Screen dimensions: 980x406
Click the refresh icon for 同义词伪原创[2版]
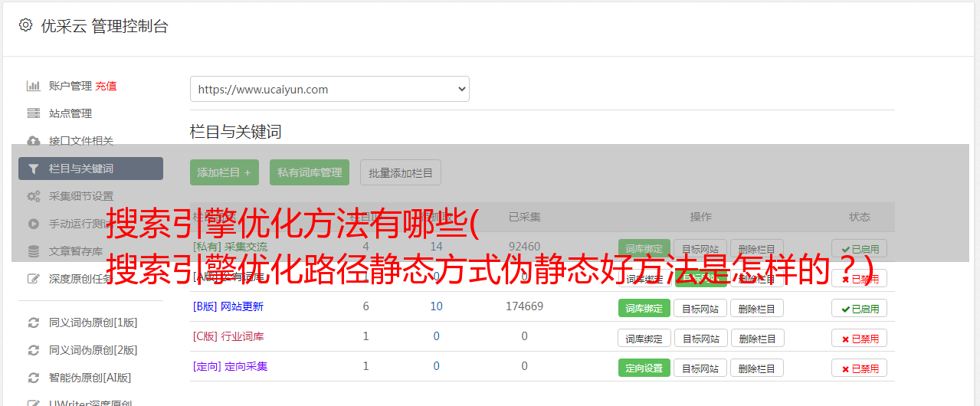click(33, 350)
